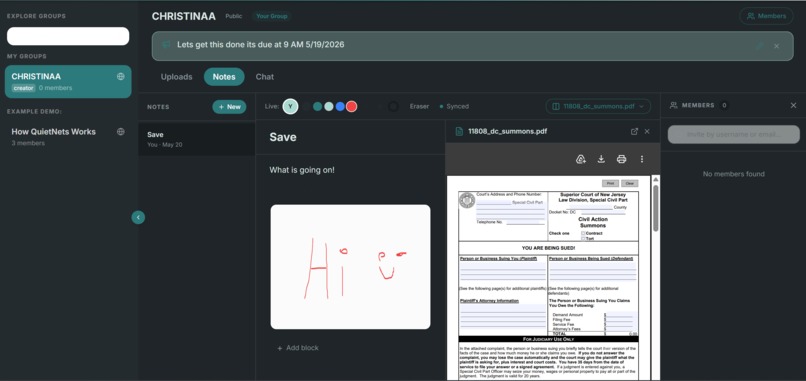
Task: Open the Save note in notes list
Action: pos(196,139)
